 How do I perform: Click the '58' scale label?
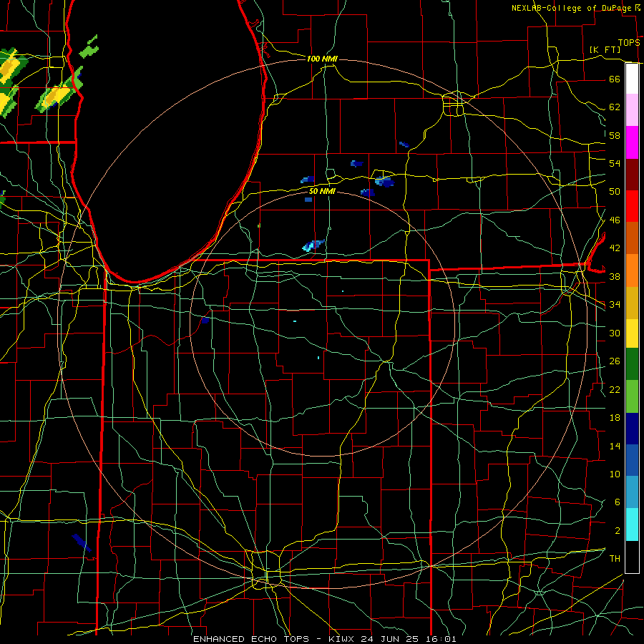(615, 135)
